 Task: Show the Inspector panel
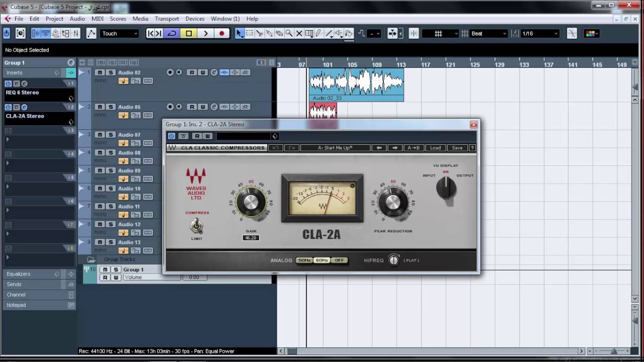36,34
